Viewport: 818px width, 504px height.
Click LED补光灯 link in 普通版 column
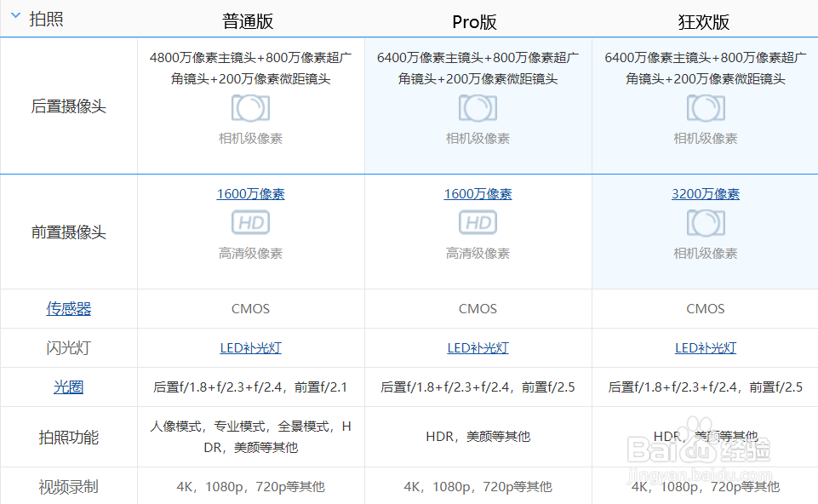[x=250, y=348]
